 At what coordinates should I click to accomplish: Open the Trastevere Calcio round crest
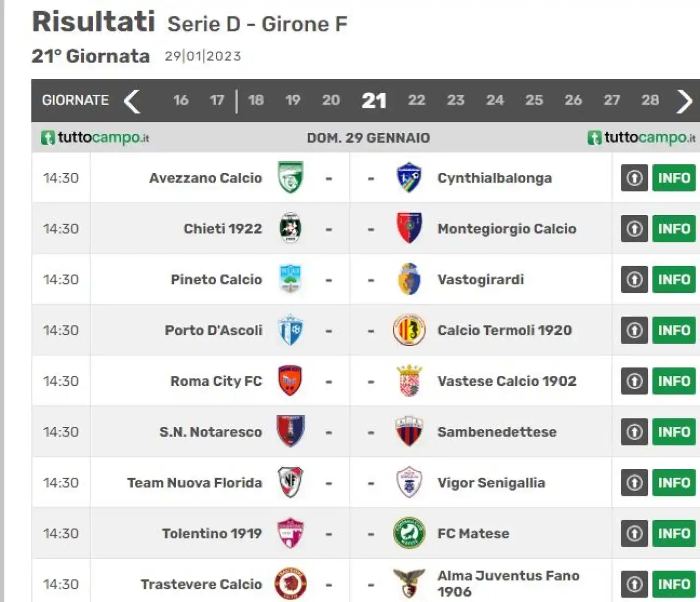[x=290, y=584]
